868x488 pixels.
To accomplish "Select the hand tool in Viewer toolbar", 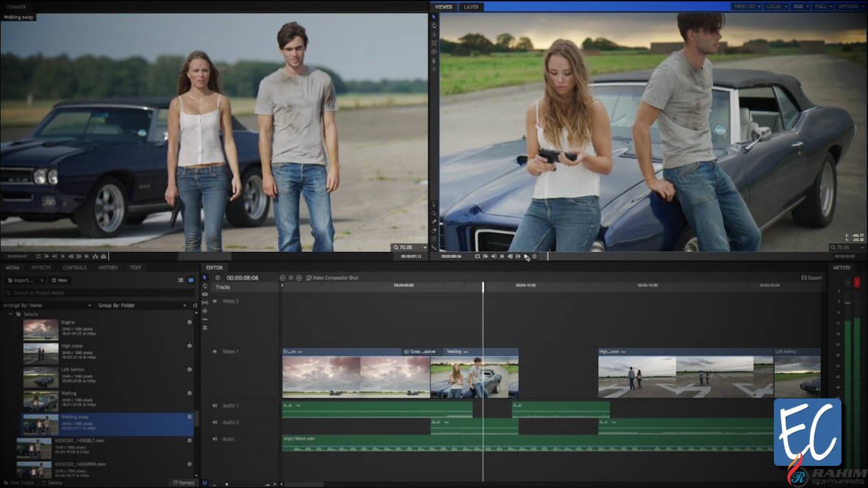I will tap(434, 25).
